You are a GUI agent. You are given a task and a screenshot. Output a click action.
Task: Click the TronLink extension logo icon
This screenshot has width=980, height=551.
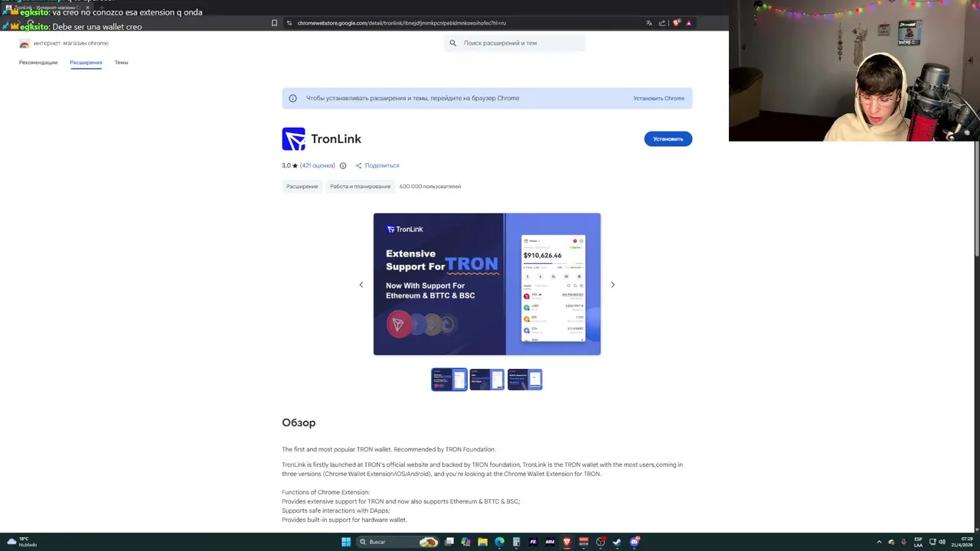293,139
